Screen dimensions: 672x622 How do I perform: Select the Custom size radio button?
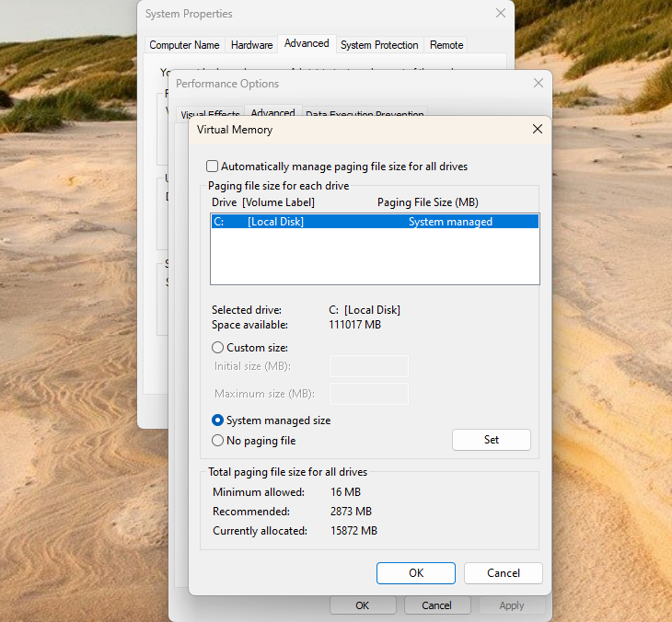218,348
